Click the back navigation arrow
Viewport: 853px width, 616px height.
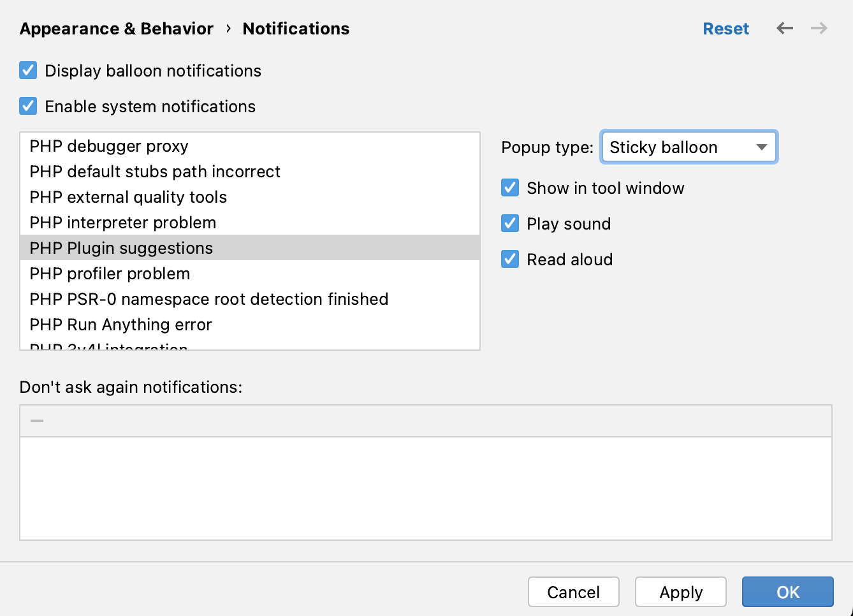pos(785,28)
